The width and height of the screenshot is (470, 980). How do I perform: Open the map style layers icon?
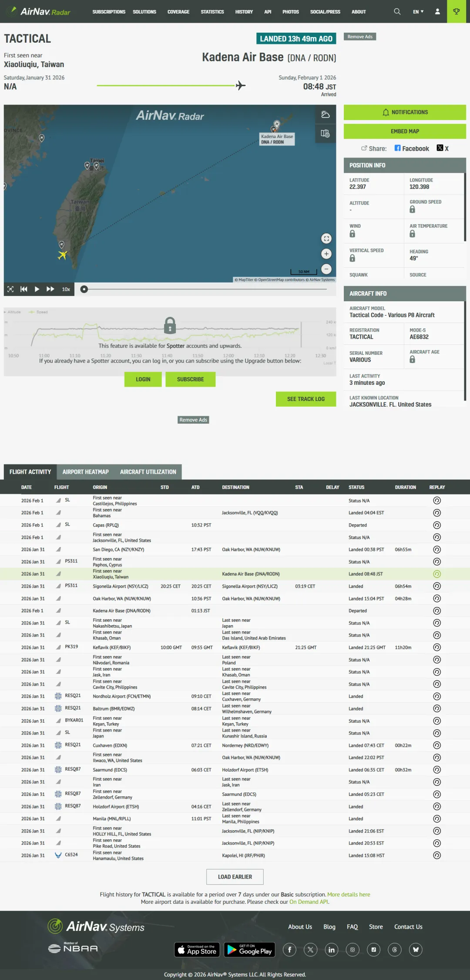[x=326, y=133]
